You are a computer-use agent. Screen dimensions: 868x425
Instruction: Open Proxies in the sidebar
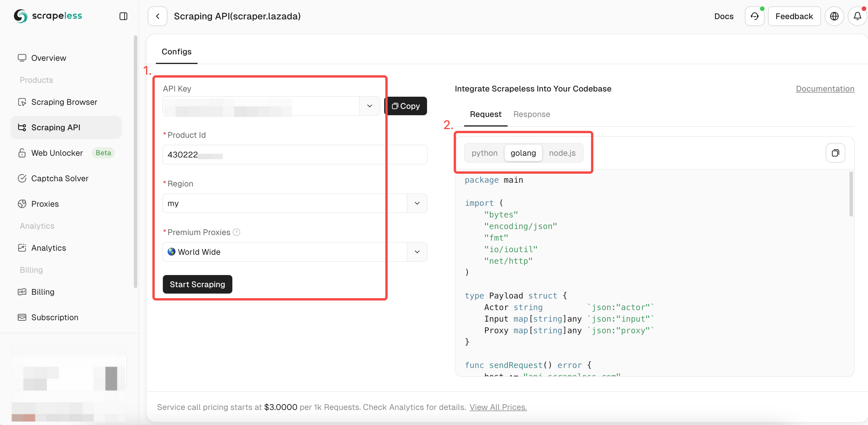[x=66, y=204]
